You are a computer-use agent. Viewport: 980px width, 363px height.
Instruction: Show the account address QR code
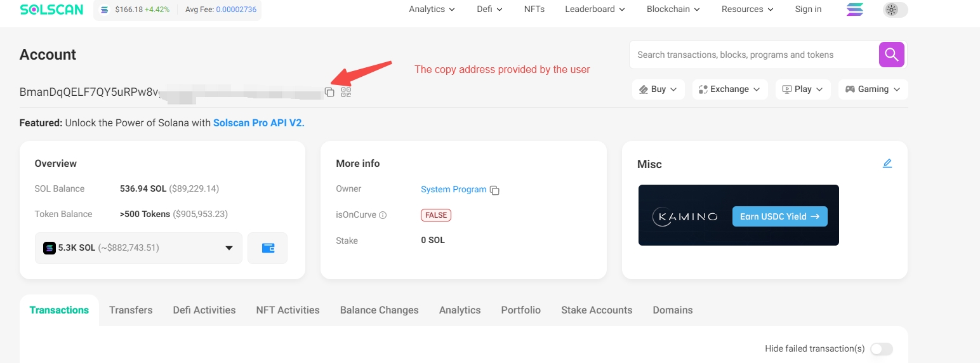tap(346, 92)
